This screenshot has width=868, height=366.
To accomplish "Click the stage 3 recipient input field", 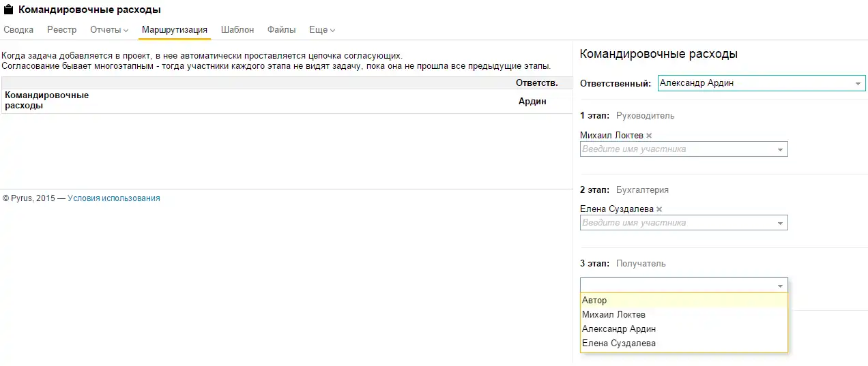I will 684,285.
